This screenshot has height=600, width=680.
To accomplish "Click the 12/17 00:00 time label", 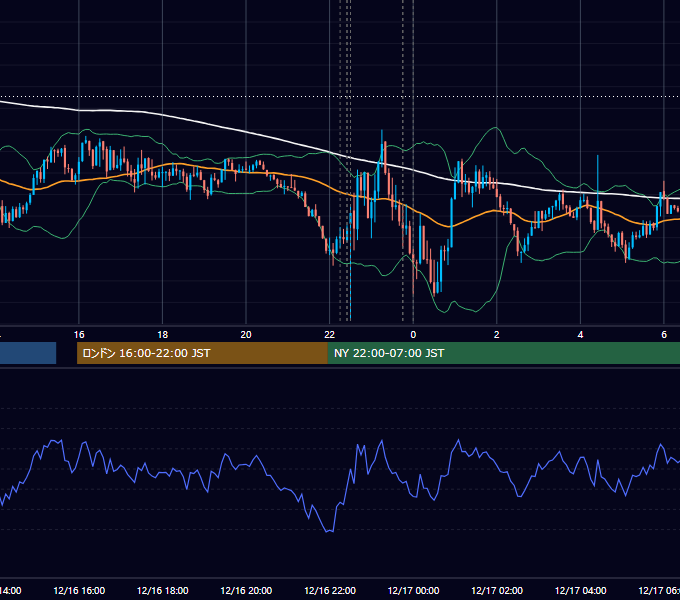I will click(x=413, y=590).
